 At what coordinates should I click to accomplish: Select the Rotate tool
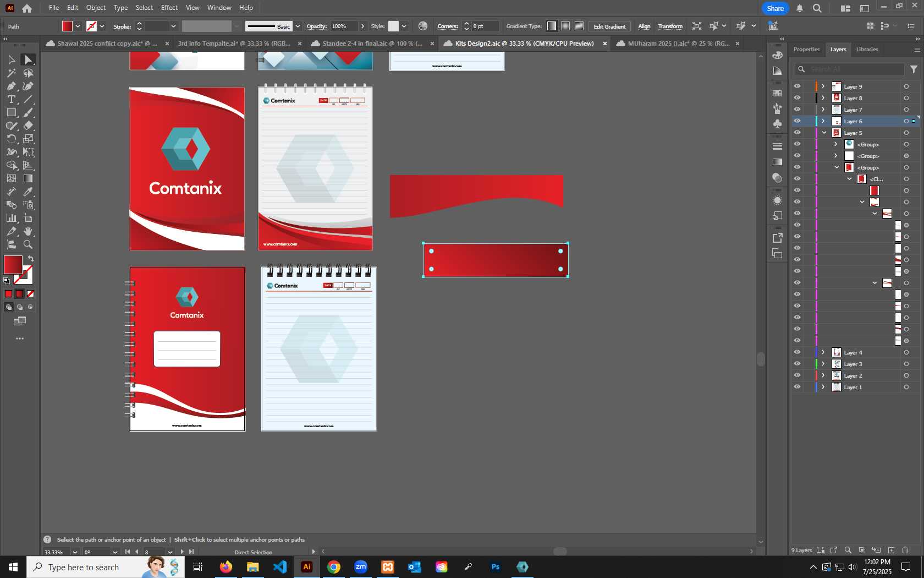11,139
